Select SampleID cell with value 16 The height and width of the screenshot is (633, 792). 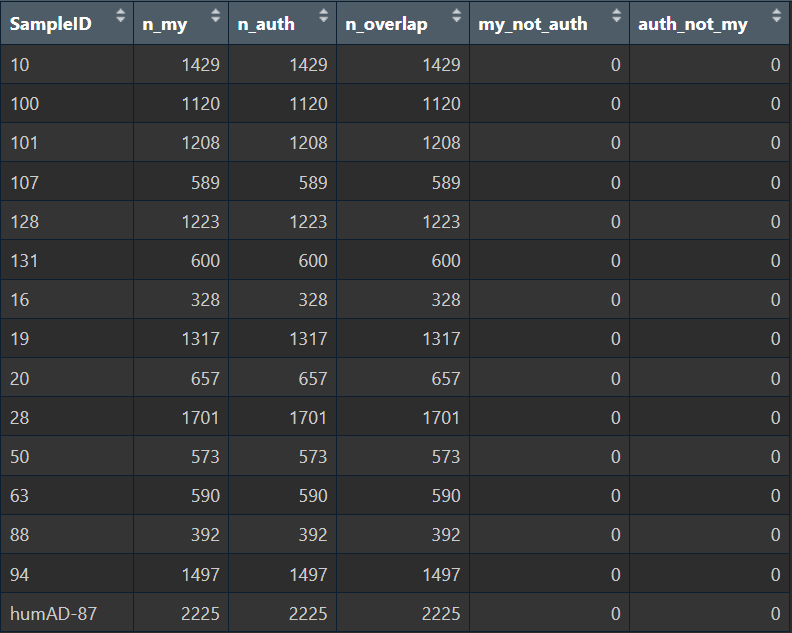[20, 300]
